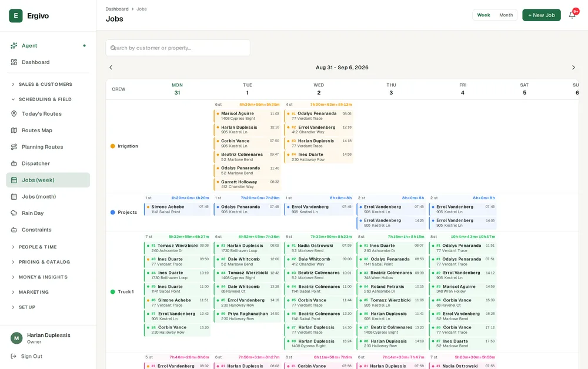
Task: Click the Projects crew blue dot
Action: click(x=112, y=212)
